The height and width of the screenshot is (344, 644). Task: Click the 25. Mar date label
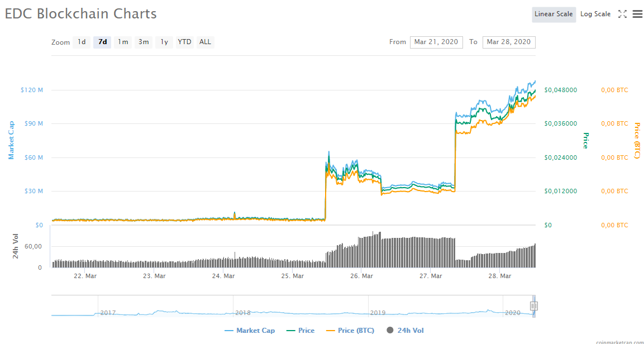[292, 276]
